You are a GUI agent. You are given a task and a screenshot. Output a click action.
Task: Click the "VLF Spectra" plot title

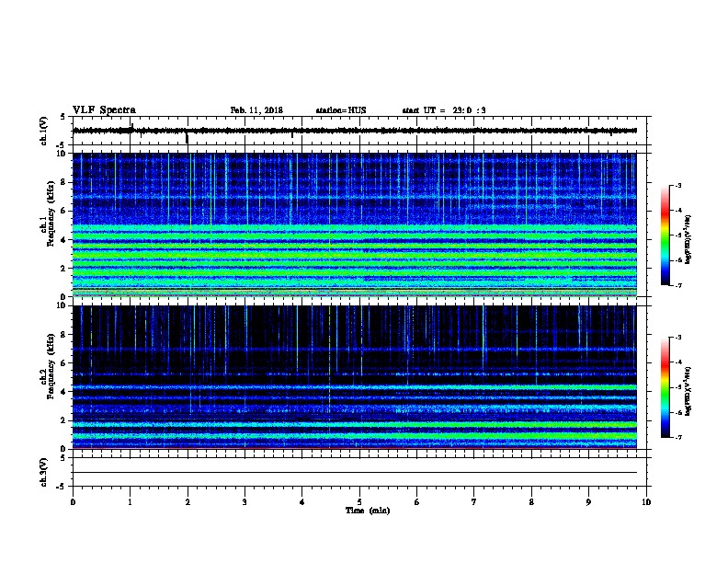click(x=104, y=110)
